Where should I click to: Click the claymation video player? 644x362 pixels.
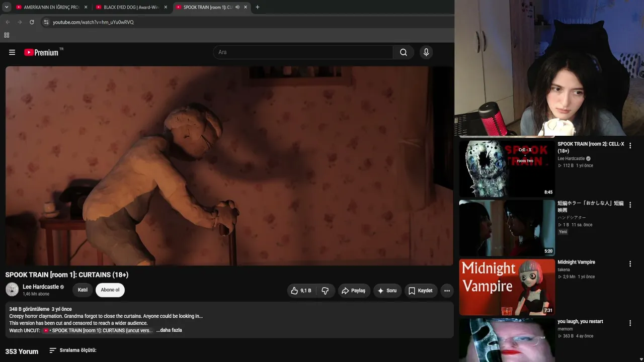tap(229, 166)
